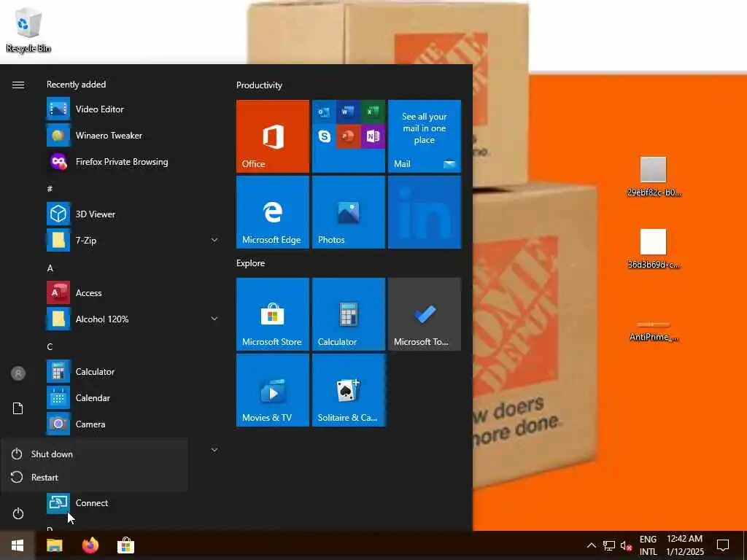The image size is (747, 560).
Task: Launch Solitaire & Casual Games tile
Action: [x=349, y=390]
